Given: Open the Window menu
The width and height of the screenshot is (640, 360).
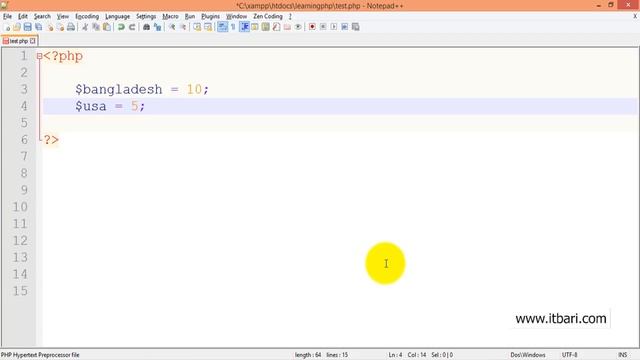Looking at the screenshot, I should (236, 16).
